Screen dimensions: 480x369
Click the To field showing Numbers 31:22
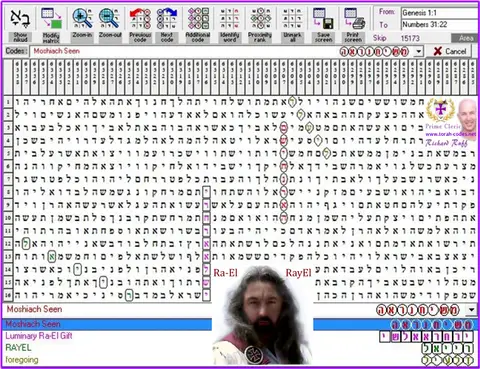pyautogui.click(x=439, y=25)
